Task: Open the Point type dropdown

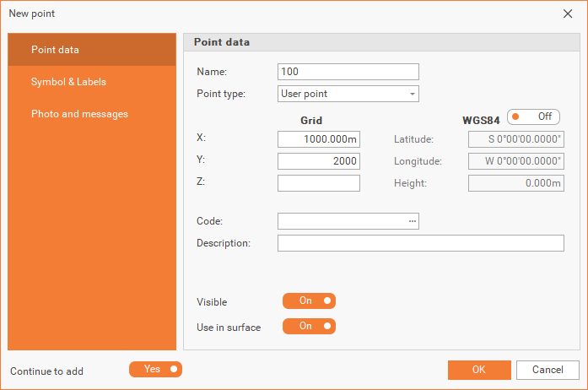Action: pyautogui.click(x=348, y=94)
